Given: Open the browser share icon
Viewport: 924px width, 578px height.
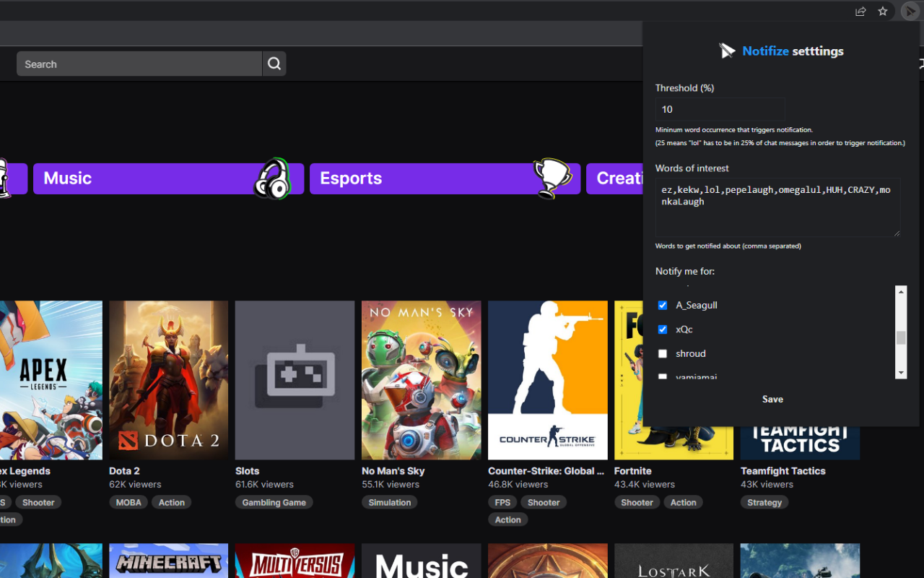Looking at the screenshot, I should tap(860, 11).
